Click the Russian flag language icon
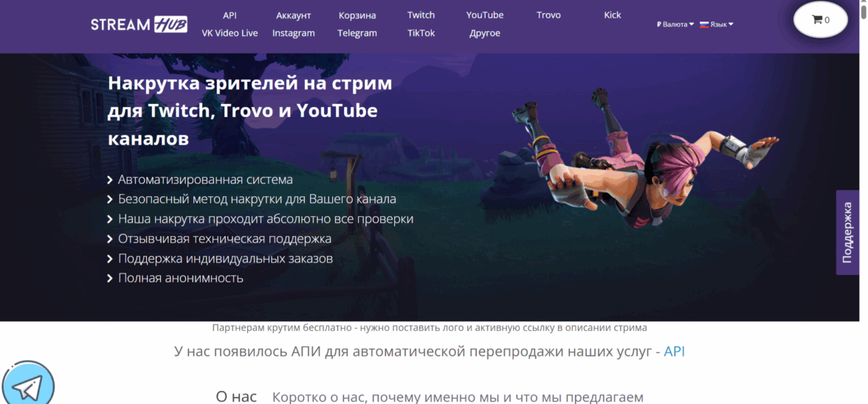Viewport: 868px width, 404px height. click(704, 24)
